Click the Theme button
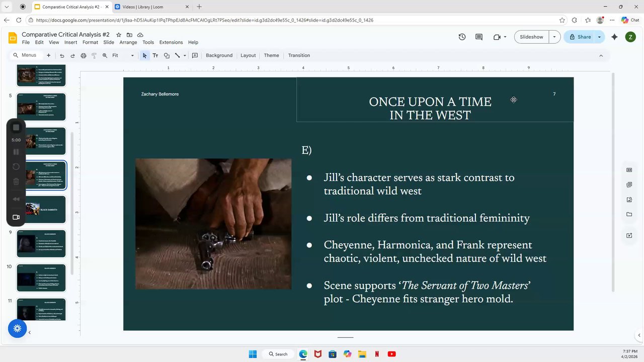The height and width of the screenshot is (362, 644). [271, 55]
